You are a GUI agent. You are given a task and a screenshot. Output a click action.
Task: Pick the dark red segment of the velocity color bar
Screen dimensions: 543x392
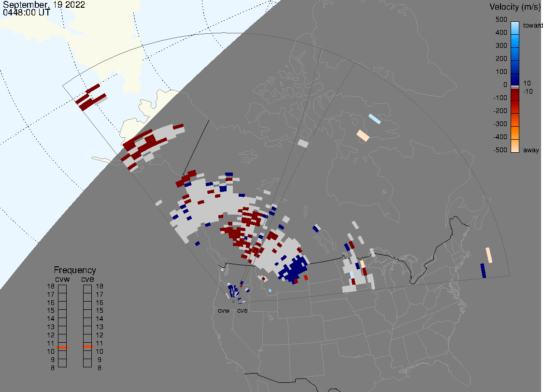[x=515, y=94]
